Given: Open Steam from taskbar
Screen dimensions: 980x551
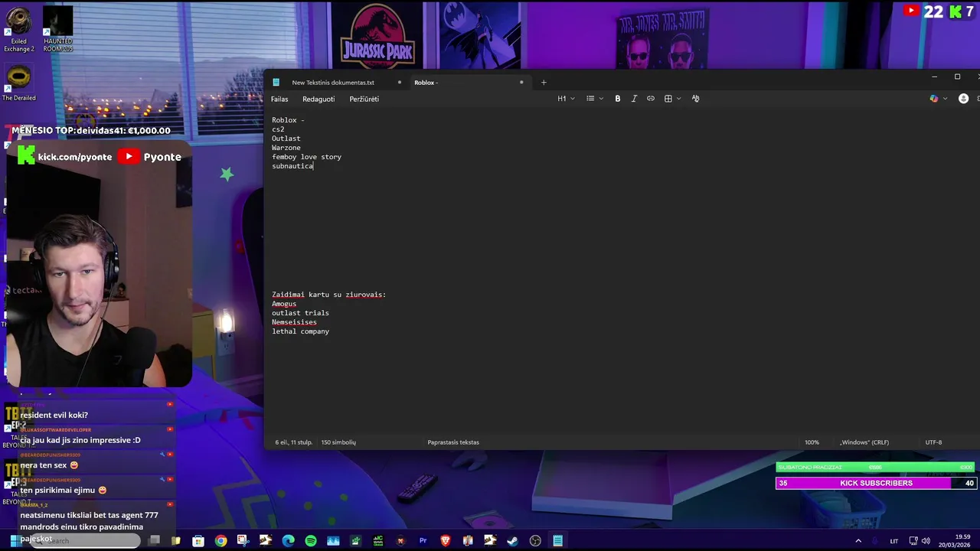Looking at the screenshot, I should point(512,540).
